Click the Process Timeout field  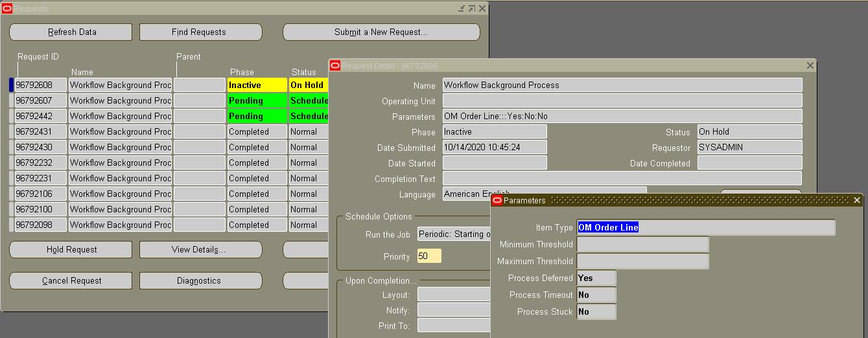(596, 295)
